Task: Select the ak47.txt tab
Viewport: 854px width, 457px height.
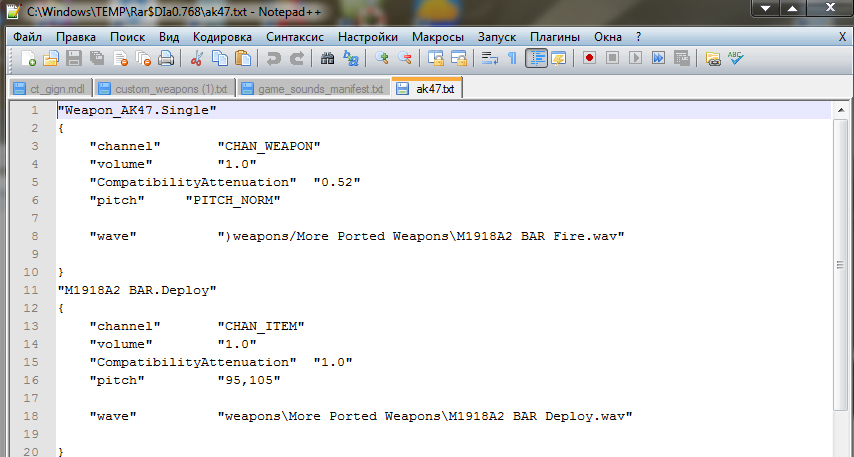Action: (427, 88)
